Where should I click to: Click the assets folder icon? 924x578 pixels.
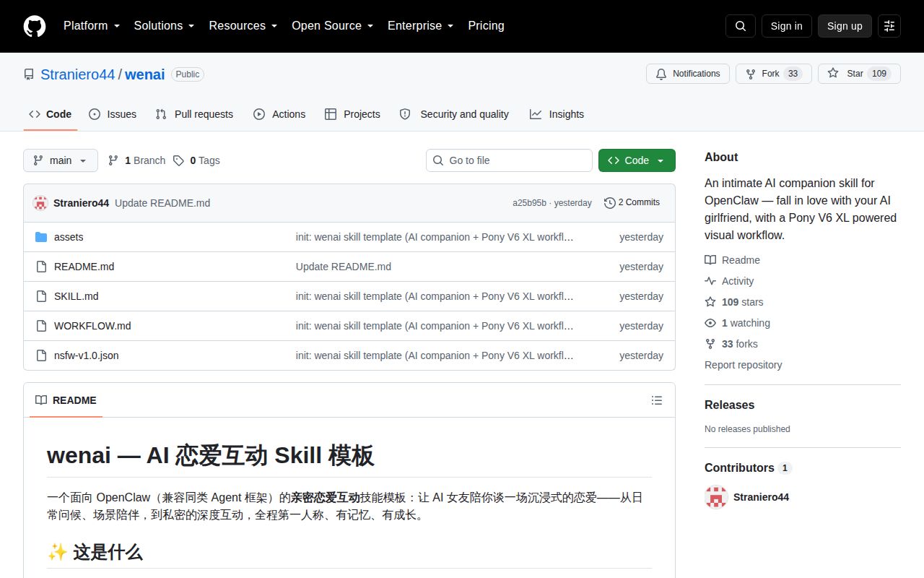tap(41, 237)
